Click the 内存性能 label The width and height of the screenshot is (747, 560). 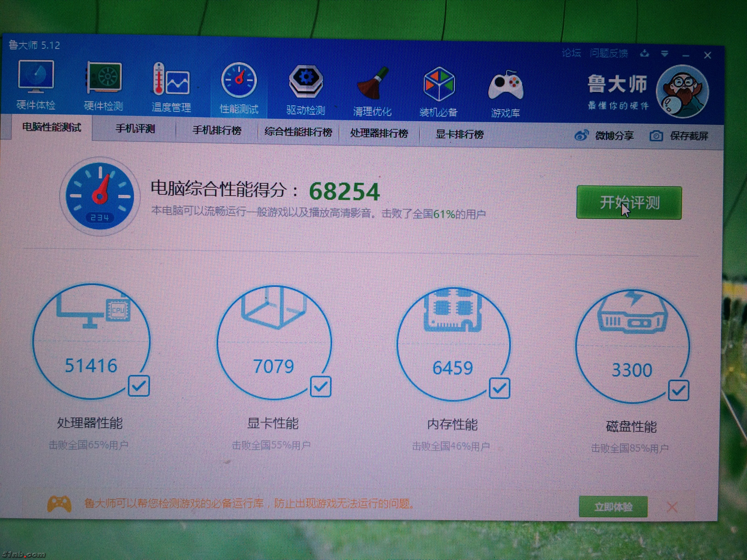click(x=452, y=425)
